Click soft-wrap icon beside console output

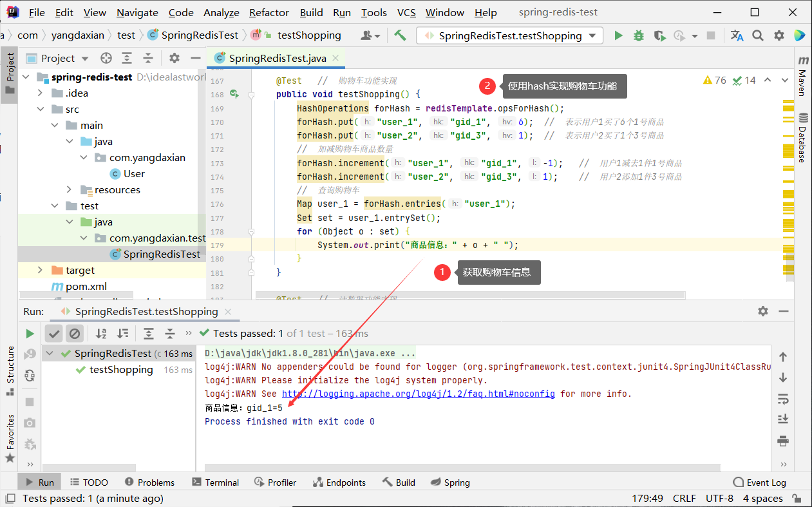(x=783, y=398)
